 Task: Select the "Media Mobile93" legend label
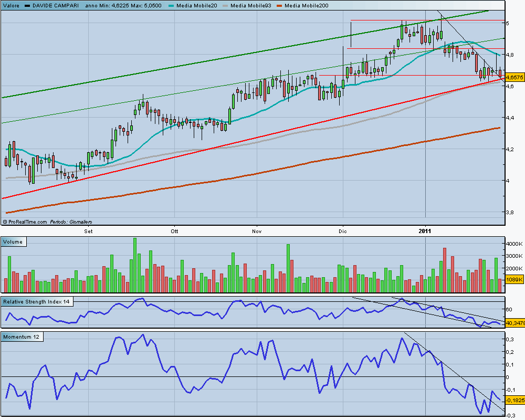251,5
